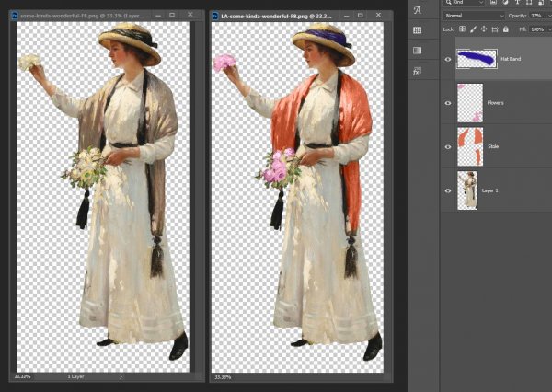Activate the some-kinda-wonderful-F8.png window title

(x=82, y=16)
